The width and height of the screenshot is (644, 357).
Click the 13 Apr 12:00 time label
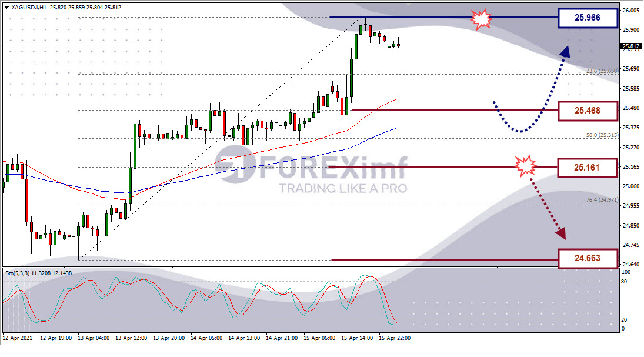[x=131, y=338]
